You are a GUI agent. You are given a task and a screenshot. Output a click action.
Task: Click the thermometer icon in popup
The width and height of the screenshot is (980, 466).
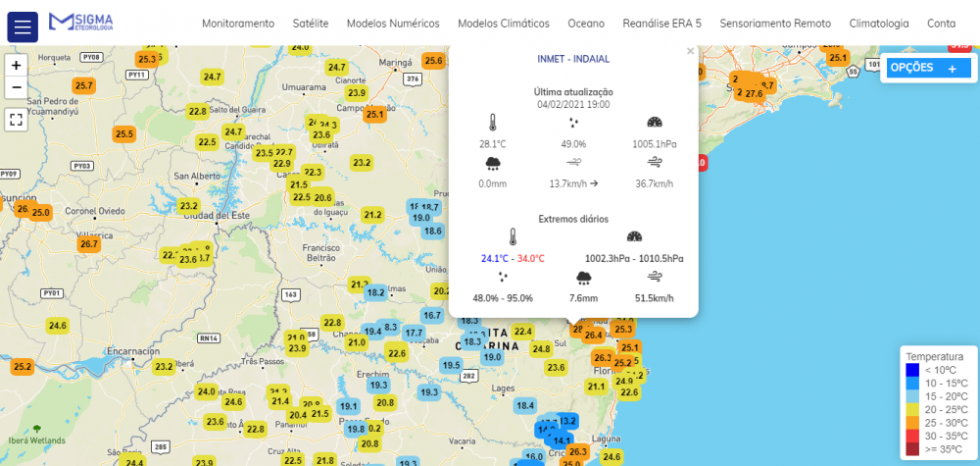click(x=493, y=123)
